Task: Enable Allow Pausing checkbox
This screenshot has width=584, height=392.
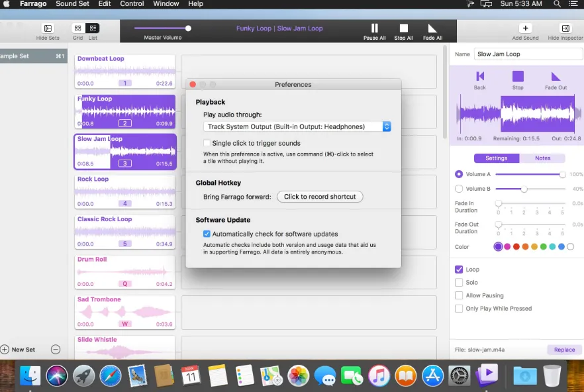Action: pyautogui.click(x=459, y=295)
